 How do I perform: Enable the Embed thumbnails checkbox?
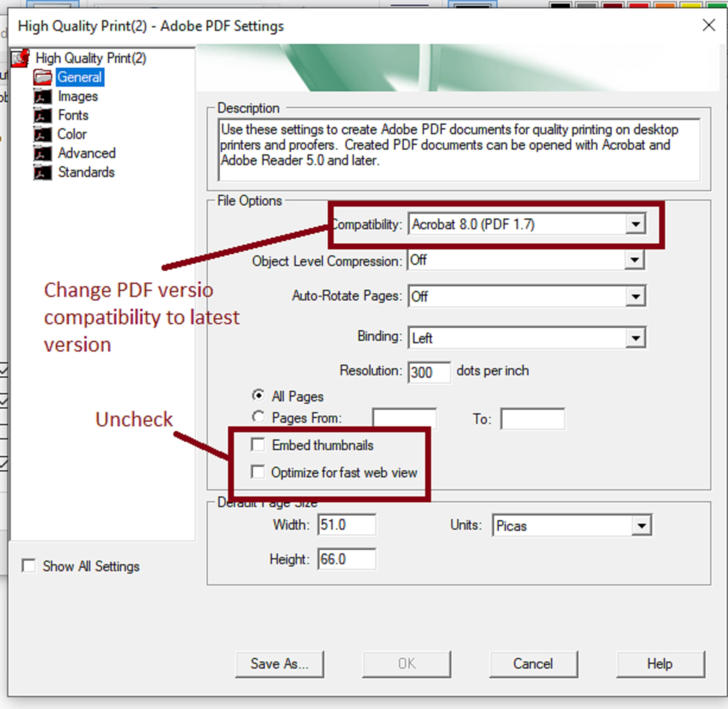click(x=258, y=445)
